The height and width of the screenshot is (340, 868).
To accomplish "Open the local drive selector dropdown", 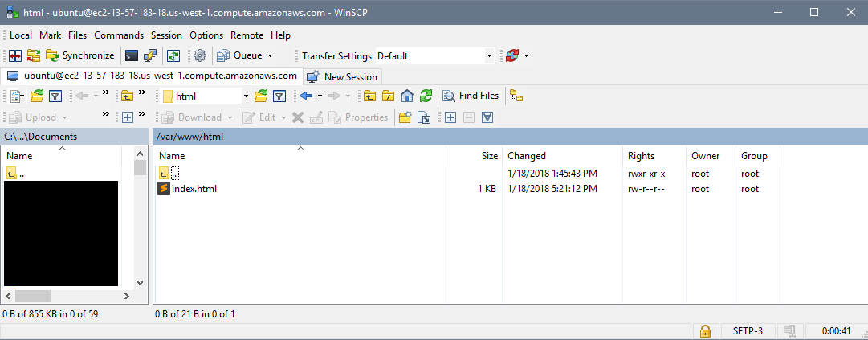I will [17, 96].
